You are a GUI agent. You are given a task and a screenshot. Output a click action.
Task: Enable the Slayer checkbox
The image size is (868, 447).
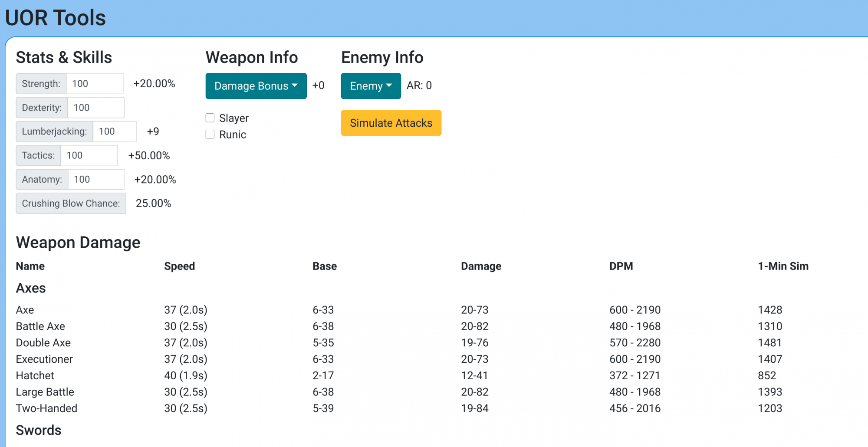click(x=210, y=118)
